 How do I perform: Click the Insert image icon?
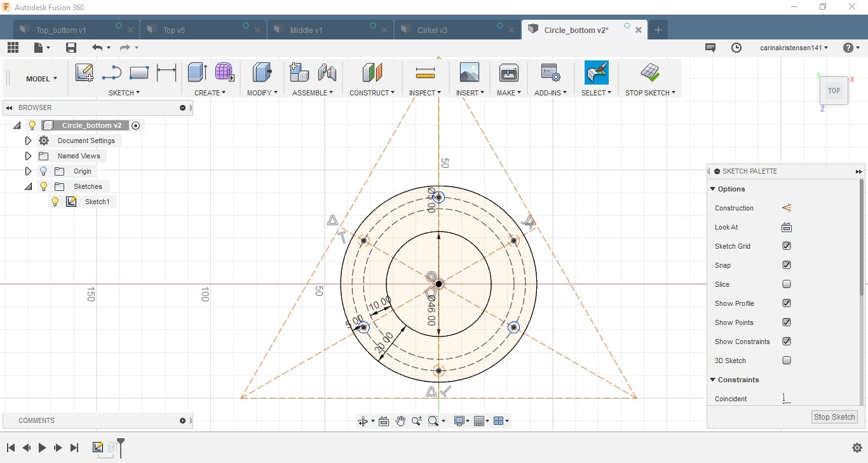pyautogui.click(x=470, y=73)
